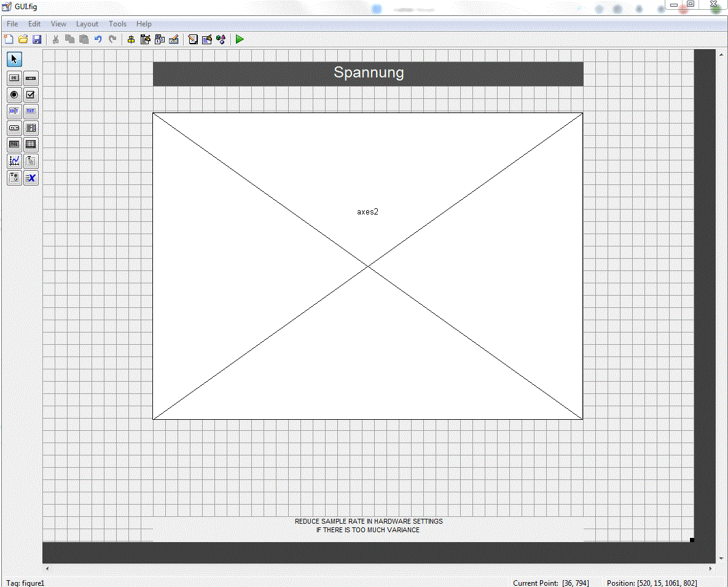728x587 pixels.
Task: Select the Static Text palette tool
Action: point(31,111)
